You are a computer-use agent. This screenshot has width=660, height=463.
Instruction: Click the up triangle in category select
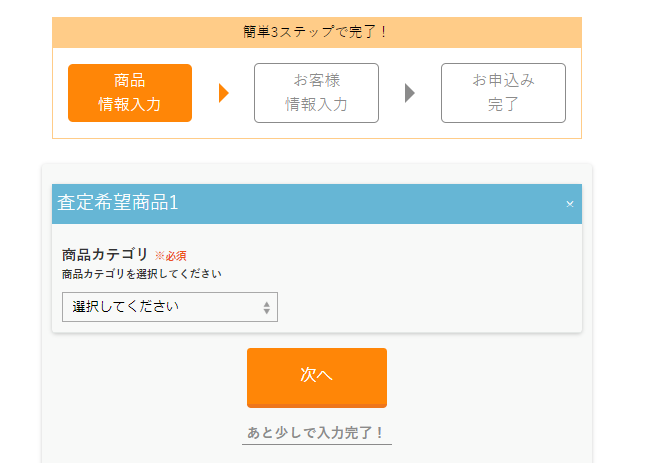click(x=266, y=304)
